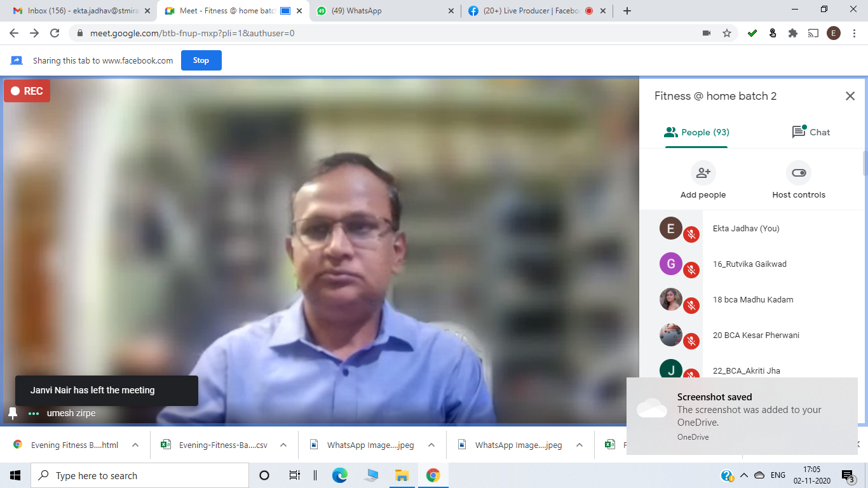Bookmark this page with star icon
This screenshot has height=488, width=868.
727,33
